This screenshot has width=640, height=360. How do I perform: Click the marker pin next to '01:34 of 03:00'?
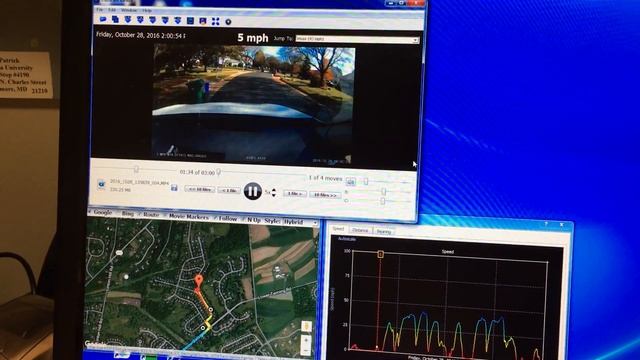point(219,172)
